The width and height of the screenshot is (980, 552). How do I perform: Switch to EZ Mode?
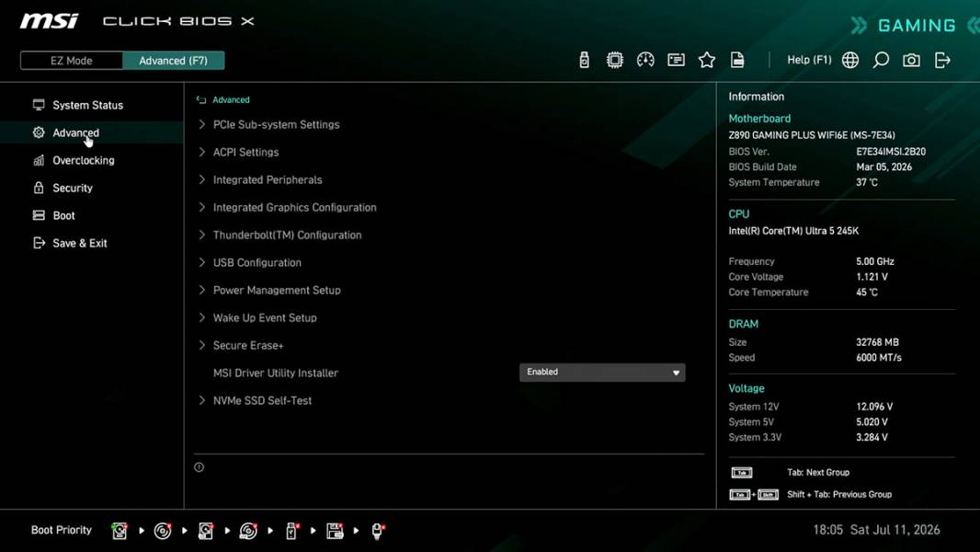tap(72, 61)
